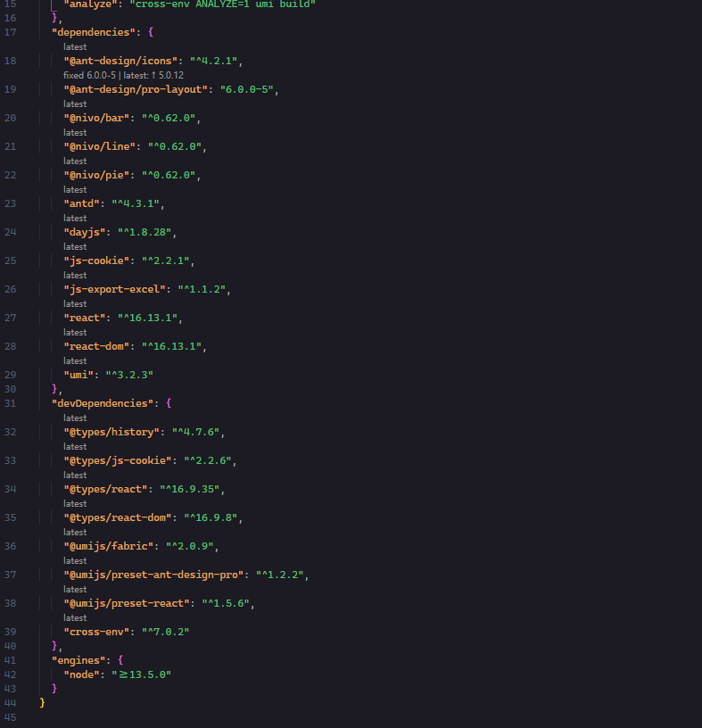Select the "^7.0.2" version string

pos(165,632)
